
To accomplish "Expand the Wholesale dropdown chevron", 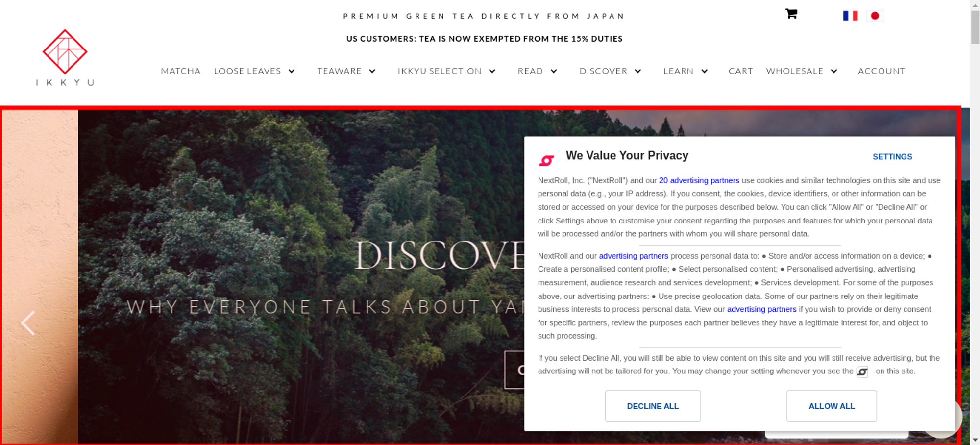I will [834, 71].
